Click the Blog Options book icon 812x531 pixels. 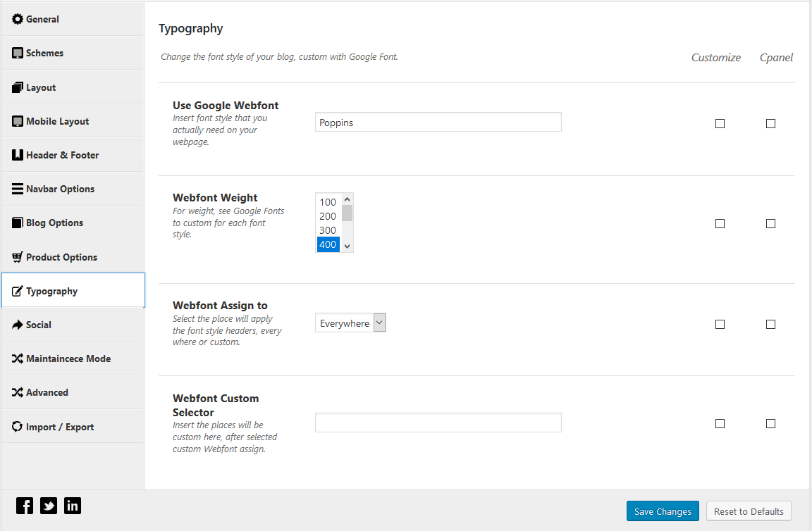pyautogui.click(x=18, y=223)
